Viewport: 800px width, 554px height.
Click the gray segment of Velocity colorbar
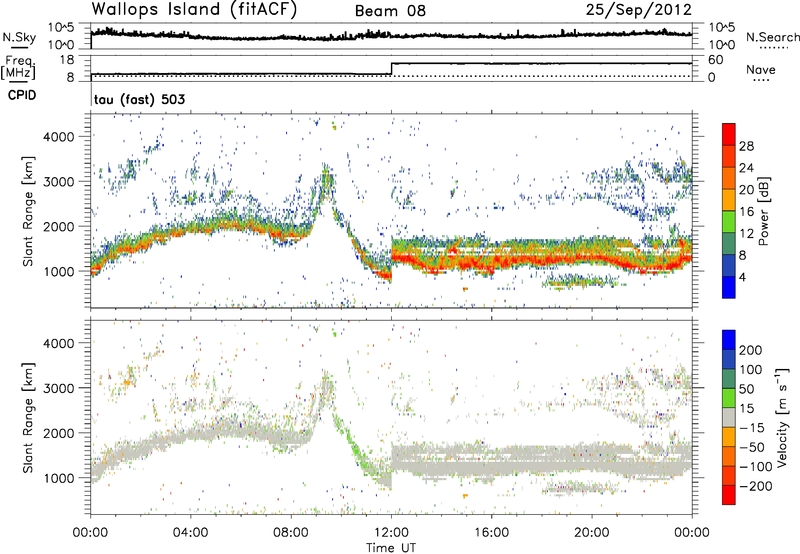729,417
